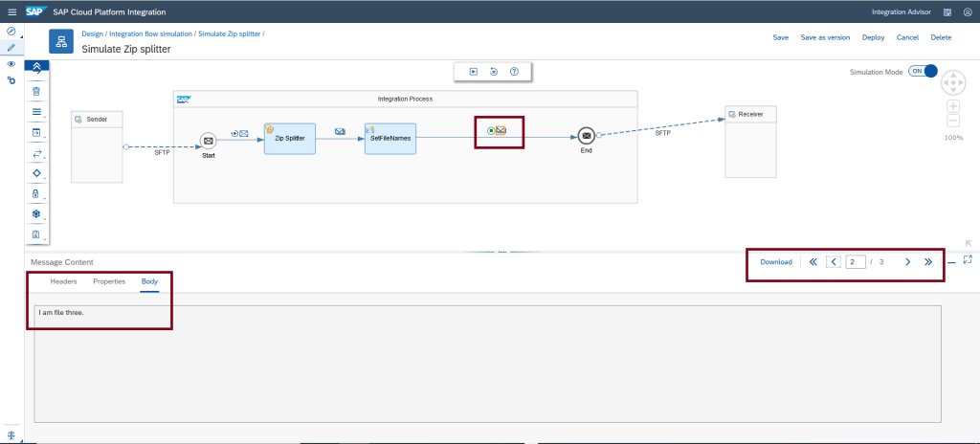Deploy the integration flow
980x444 pixels.
click(873, 37)
